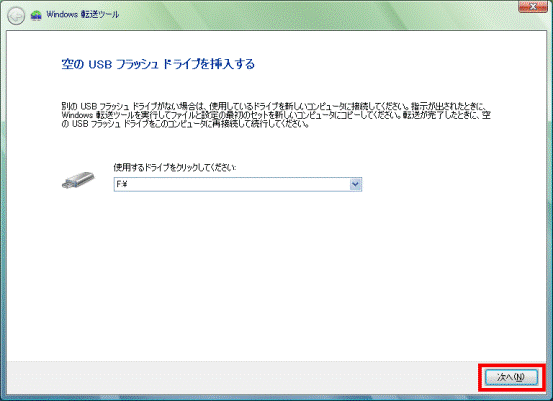Click the instruction paragraph starting 別の USB
Viewport: 553px width, 401px height.
(276, 115)
